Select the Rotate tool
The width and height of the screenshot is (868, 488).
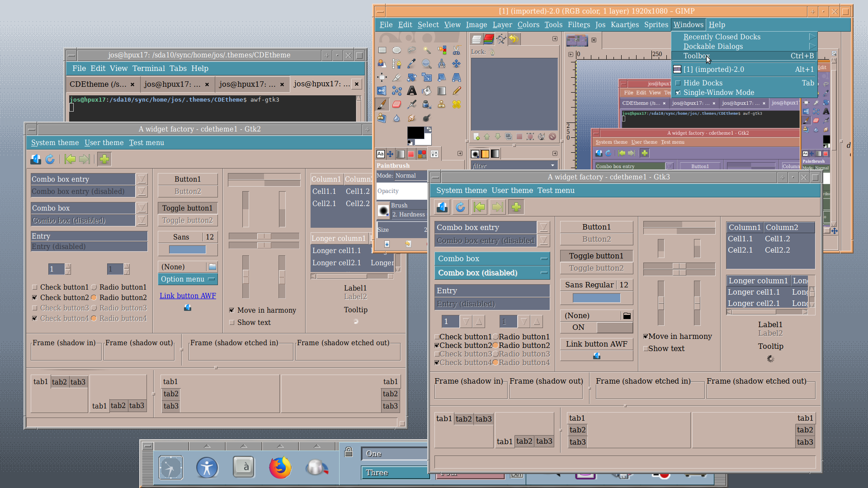pyautogui.click(x=411, y=77)
